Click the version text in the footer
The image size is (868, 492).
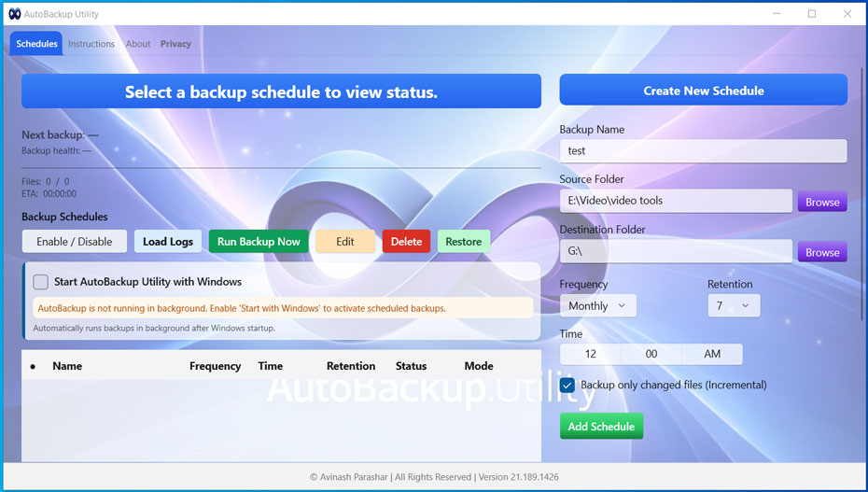click(x=518, y=476)
